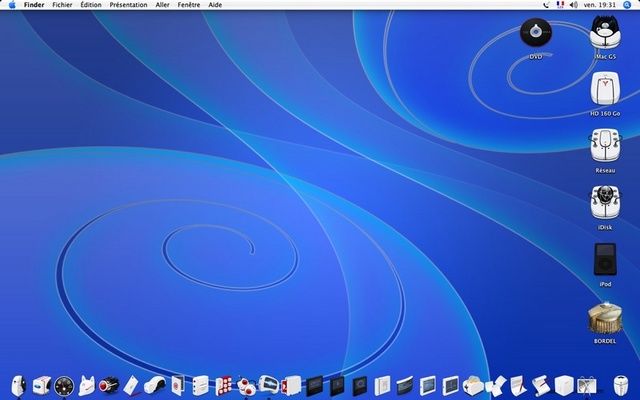The width and height of the screenshot is (640, 400).
Task: Open Spotlight search magnifier
Action: 627,5
